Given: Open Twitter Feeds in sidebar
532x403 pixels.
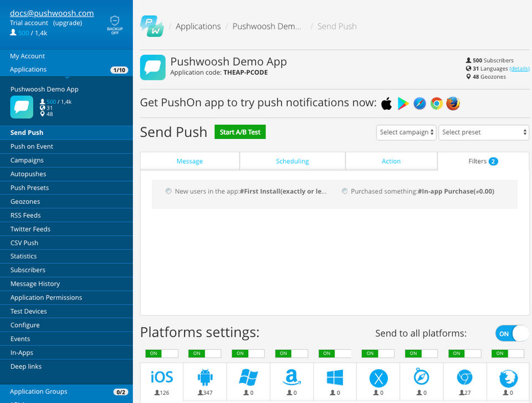Looking at the screenshot, I should pyautogui.click(x=66, y=229).
